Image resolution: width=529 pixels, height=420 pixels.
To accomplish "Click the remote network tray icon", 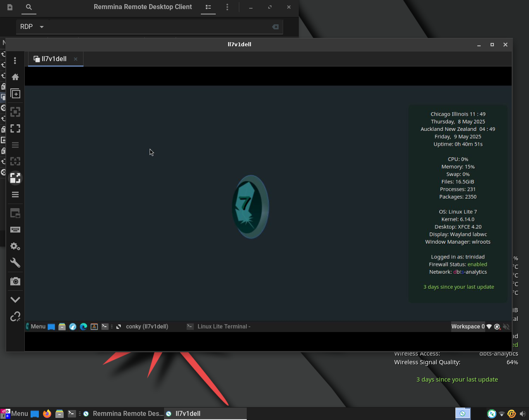I will (489, 327).
